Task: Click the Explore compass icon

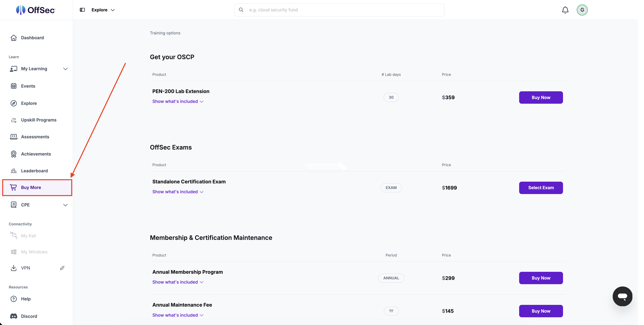Action: [14, 103]
